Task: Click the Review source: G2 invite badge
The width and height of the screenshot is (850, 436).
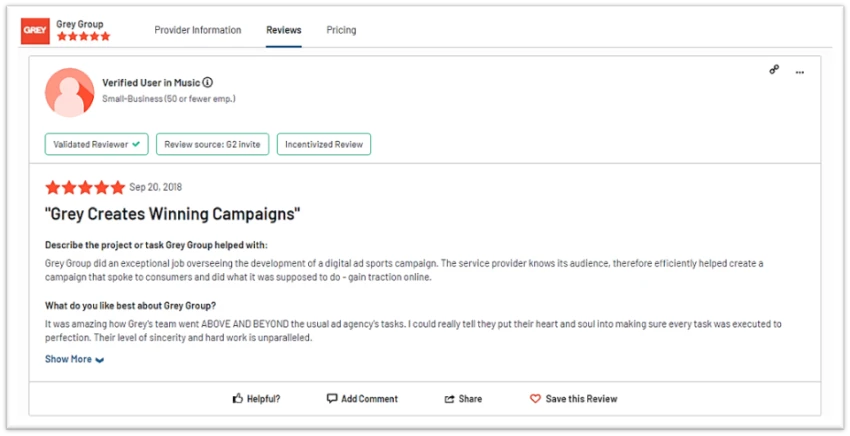Action: point(212,144)
